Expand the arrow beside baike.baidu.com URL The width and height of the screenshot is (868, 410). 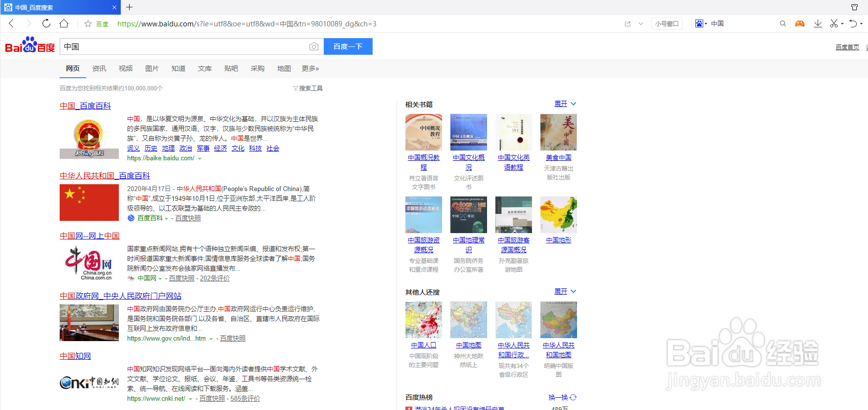200,159
